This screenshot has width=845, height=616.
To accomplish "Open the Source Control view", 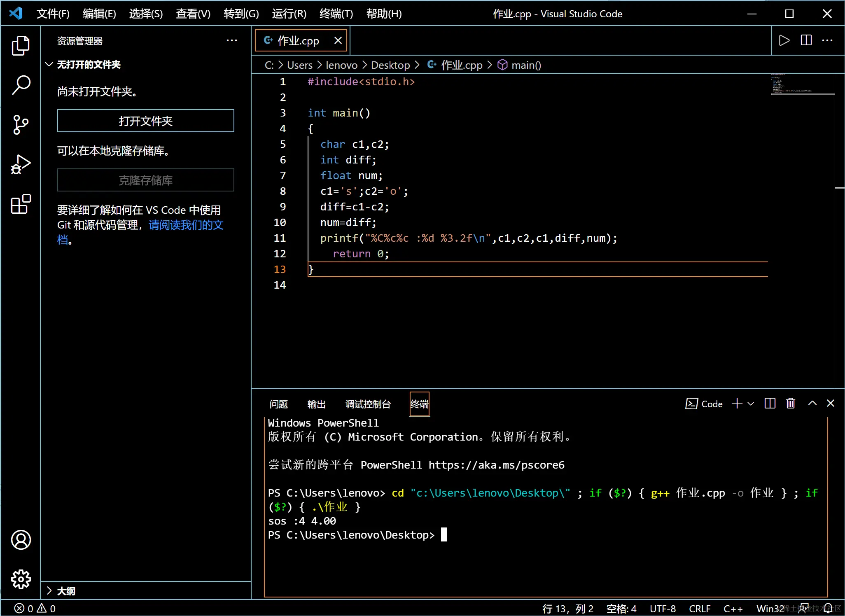I will pos(21,124).
